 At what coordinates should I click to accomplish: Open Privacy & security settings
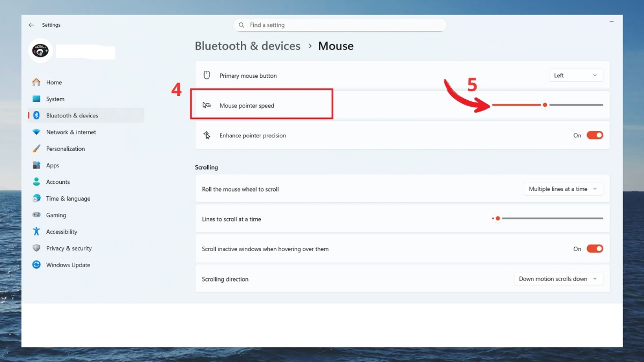point(69,248)
